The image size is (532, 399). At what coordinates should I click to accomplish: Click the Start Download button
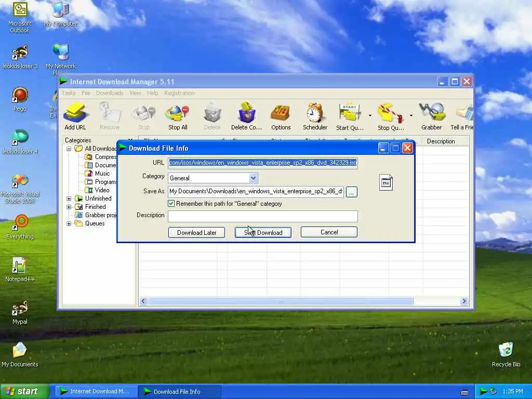point(263,232)
